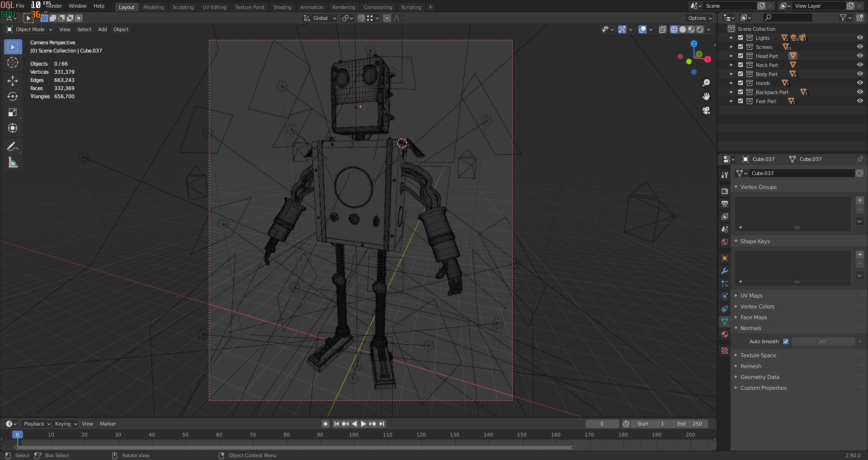Image resolution: width=868 pixels, height=460 pixels.
Task: Toggle X-ray mode
Action: pyautogui.click(x=662, y=29)
